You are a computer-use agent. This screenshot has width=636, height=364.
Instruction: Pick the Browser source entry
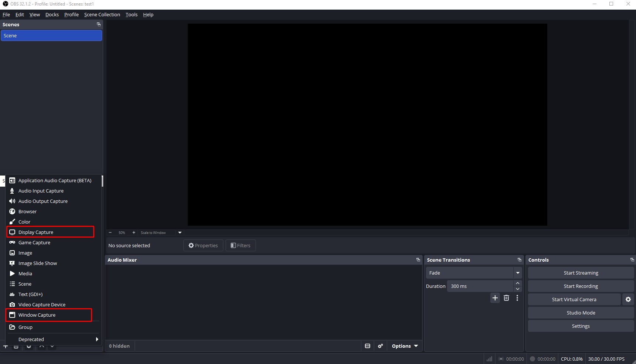pyautogui.click(x=53, y=211)
